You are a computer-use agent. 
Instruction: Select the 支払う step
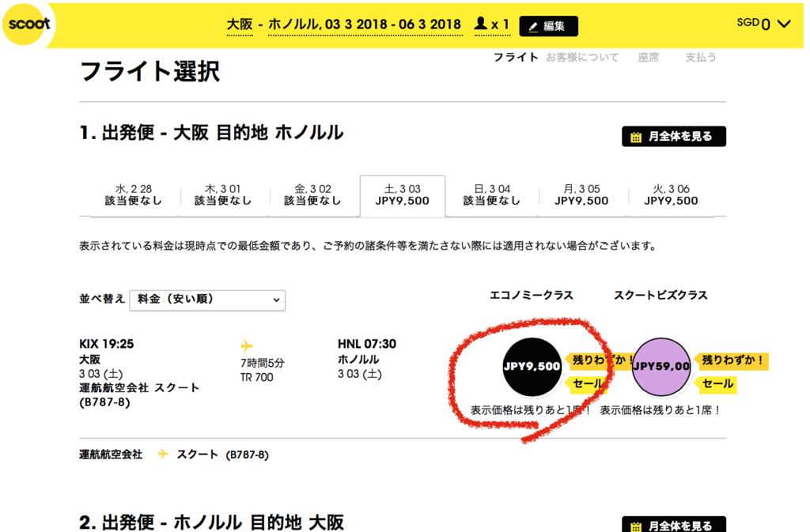pyautogui.click(x=701, y=57)
